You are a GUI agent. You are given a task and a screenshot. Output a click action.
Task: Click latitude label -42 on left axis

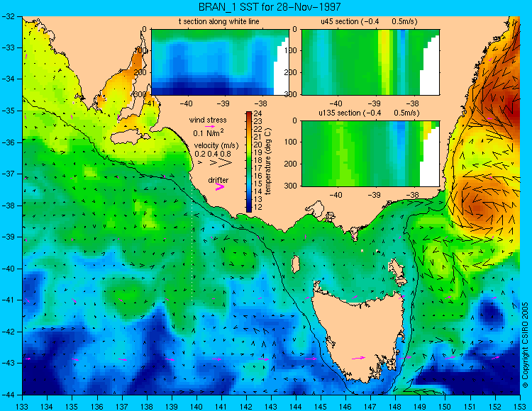point(9,332)
